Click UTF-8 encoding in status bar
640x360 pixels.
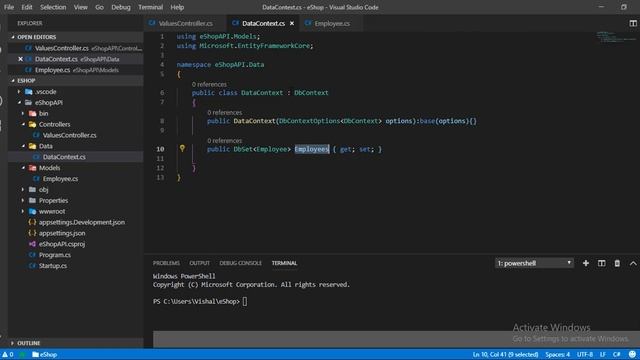[584, 354]
